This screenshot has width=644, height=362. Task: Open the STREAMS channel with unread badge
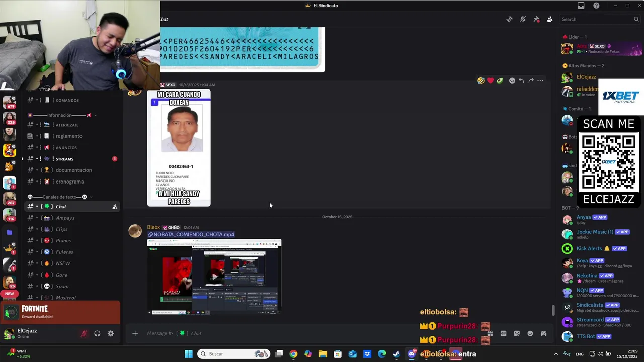tap(72, 159)
